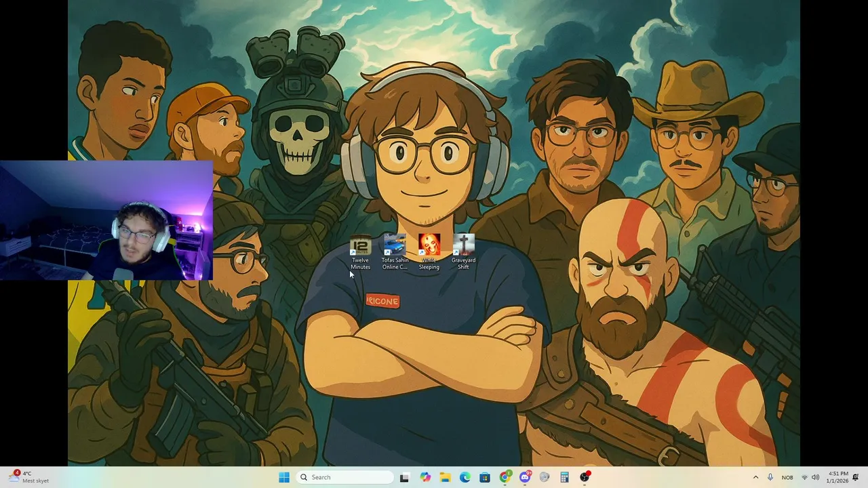The width and height of the screenshot is (868, 488).
Task: Select the Tofas Sahin Online desktop shortcut
Action: point(395,253)
